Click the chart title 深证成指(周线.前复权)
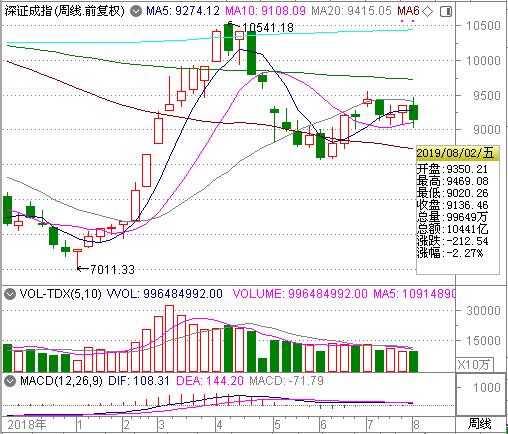The image size is (508, 434). [64, 11]
